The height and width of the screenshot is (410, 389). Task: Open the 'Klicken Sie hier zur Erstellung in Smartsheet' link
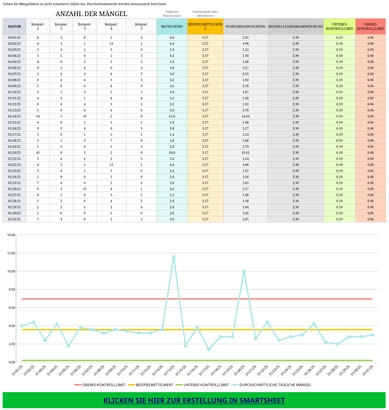tap(194, 400)
